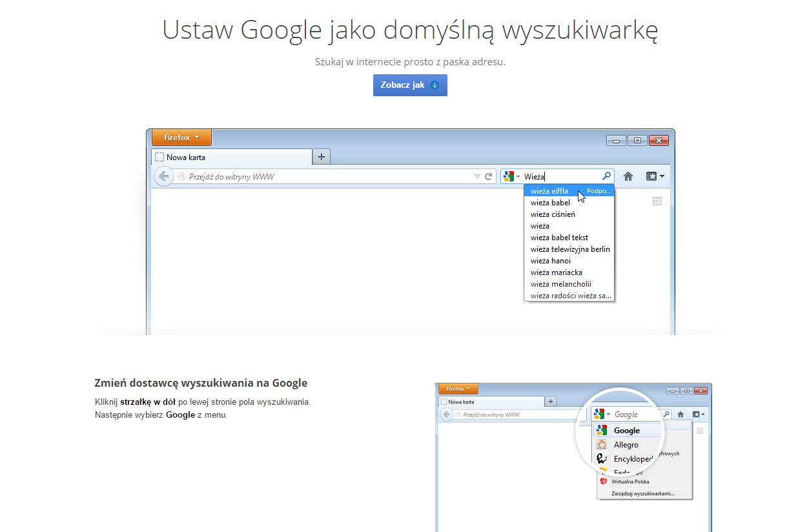Maximize the large Firefox mockup window

pos(637,140)
